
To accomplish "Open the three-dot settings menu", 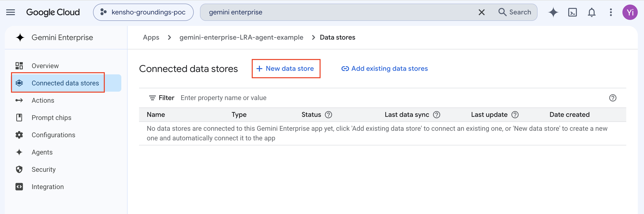I will click(611, 12).
